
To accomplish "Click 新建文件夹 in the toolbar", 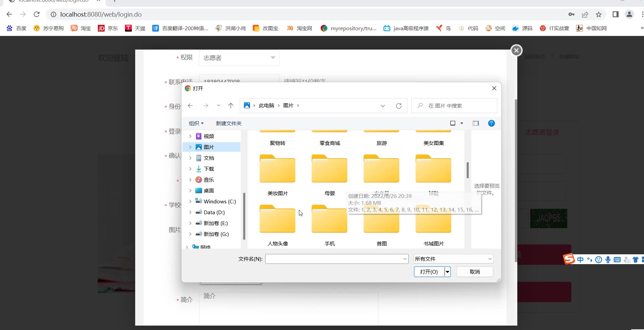I will click(x=229, y=123).
